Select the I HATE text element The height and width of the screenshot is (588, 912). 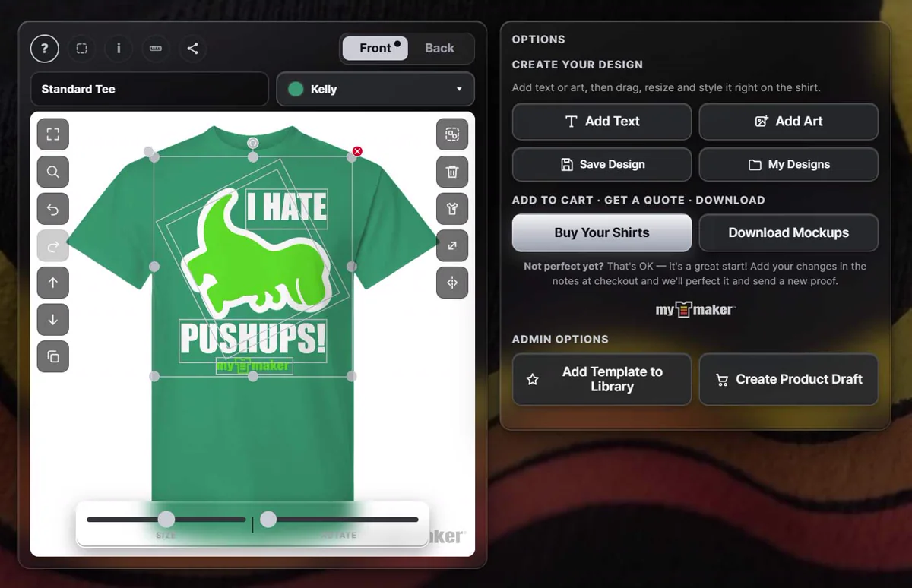(287, 207)
